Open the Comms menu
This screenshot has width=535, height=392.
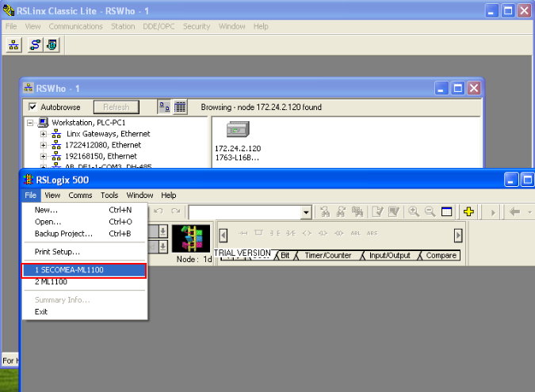tap(80, 196)
